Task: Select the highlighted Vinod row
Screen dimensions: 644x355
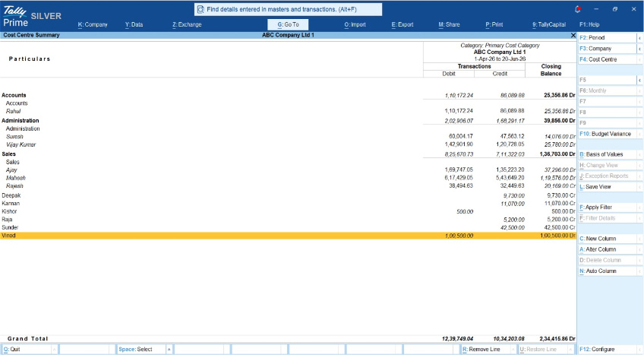Action: (x=288, y=236)
